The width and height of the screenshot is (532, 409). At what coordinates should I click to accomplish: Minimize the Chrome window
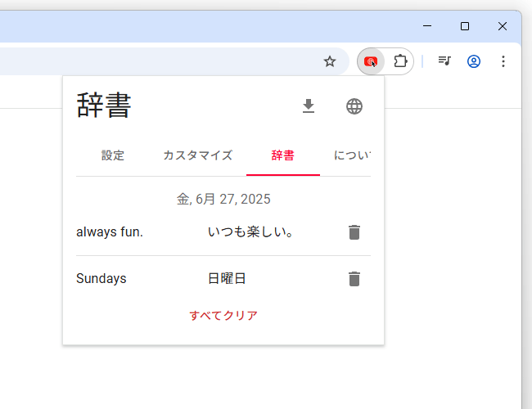click(427, 26)
